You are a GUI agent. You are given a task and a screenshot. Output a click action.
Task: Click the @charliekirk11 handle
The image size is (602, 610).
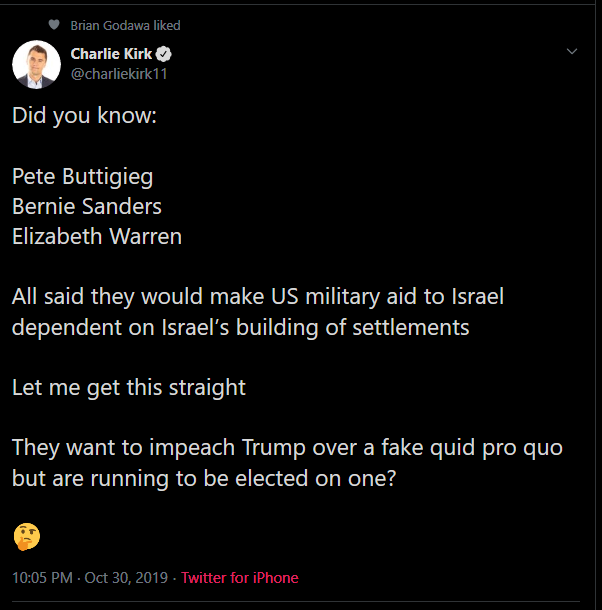(116, 73)
